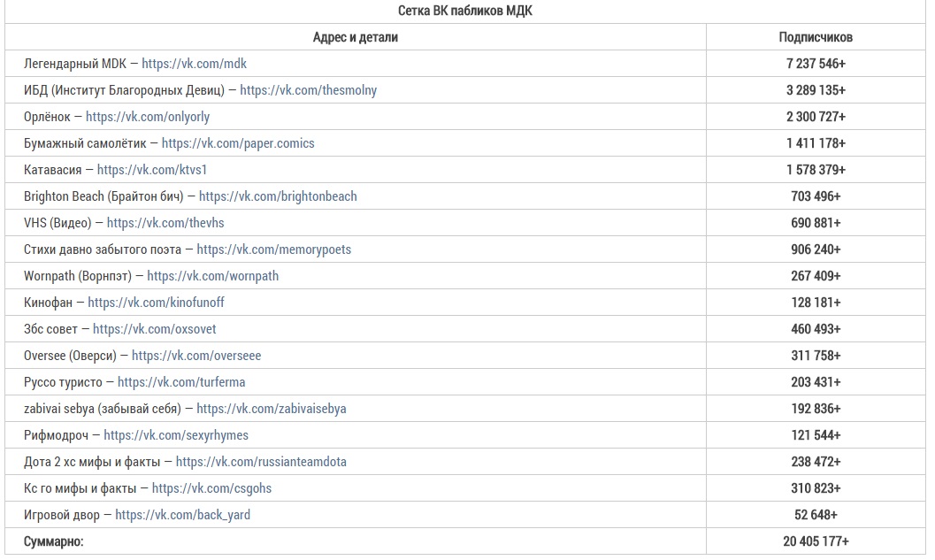
Task: Open the vk.com/brightonbeach link
Action: point(278,196)
